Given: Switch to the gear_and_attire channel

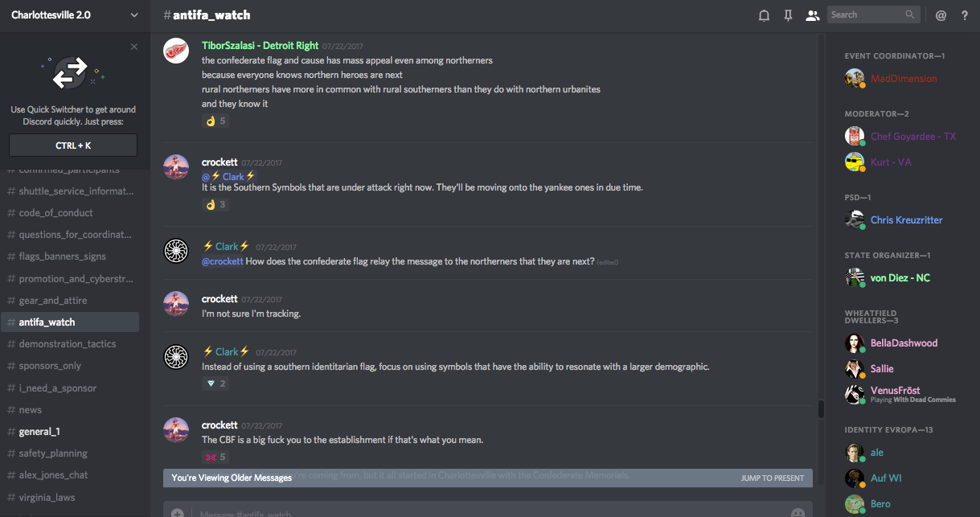Looking at the screenshot, I should click(x=53, y=300).
